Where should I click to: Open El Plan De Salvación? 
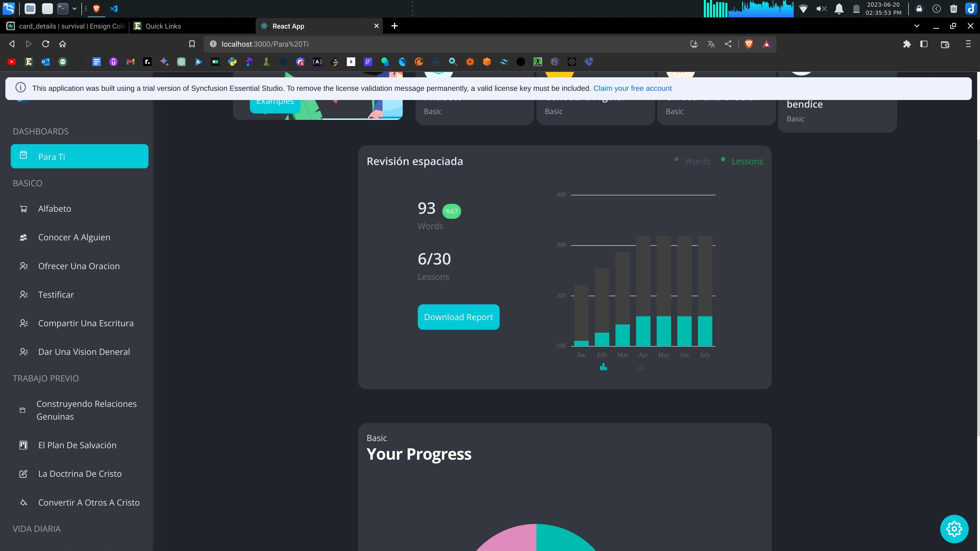point(80,445)
